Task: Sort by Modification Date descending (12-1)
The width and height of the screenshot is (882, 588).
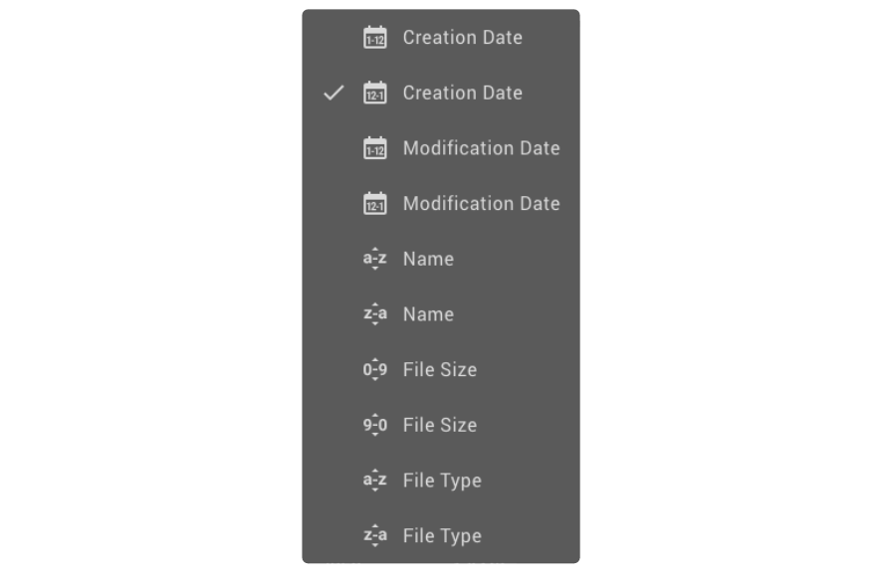Action: tap(481, 204)
